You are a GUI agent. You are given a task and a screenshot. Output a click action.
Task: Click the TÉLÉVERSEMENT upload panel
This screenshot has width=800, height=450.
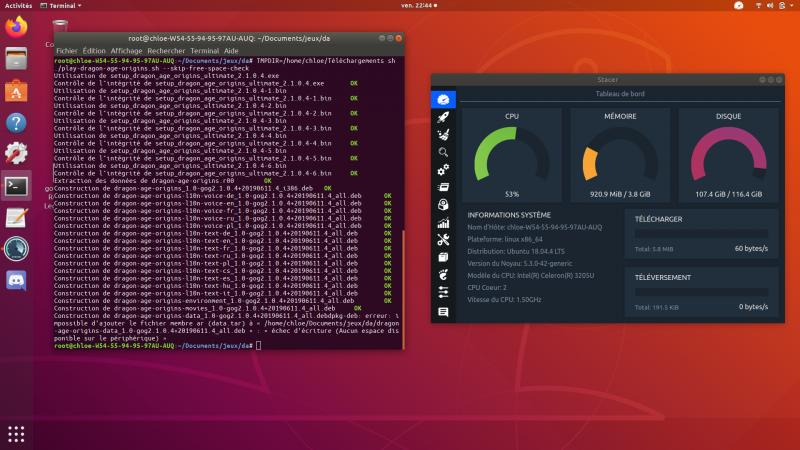pos(702,292)
